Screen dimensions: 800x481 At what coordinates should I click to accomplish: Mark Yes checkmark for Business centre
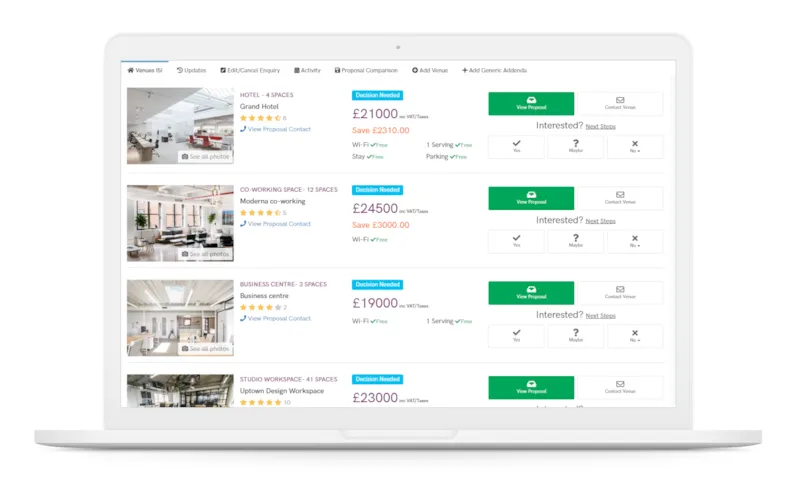click(x=516, y=336)
